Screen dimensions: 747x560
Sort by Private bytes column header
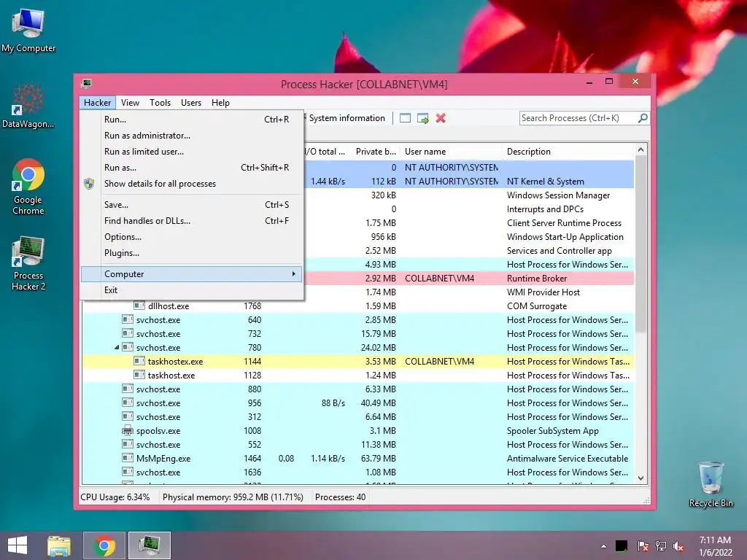click(375, 152)
